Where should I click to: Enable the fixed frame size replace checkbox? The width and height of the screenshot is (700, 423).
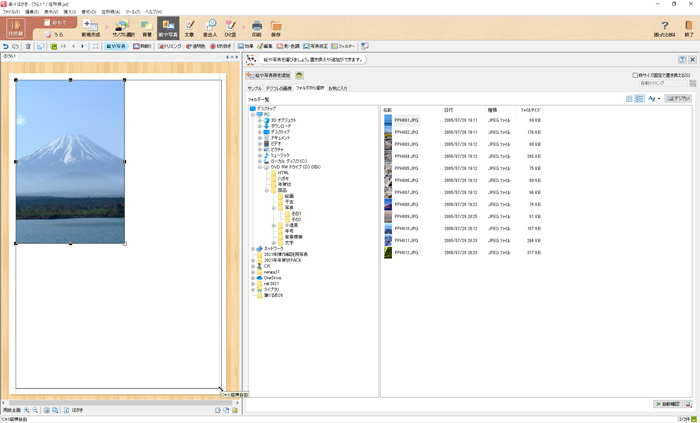point(635,75)
